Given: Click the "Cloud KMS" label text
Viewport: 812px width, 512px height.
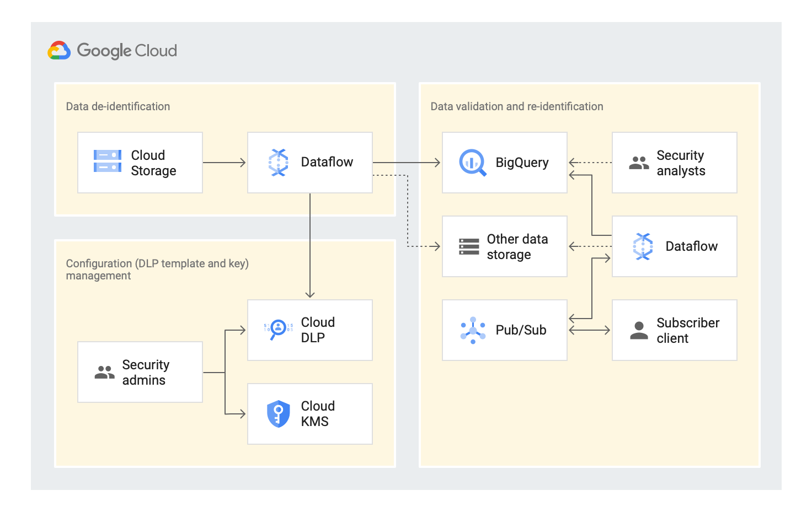Looking at the screenshot, I should (318, 414).
